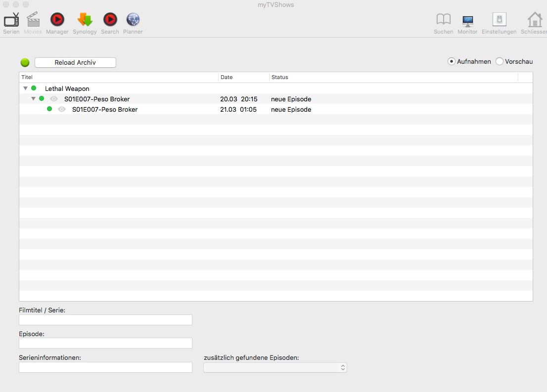Click the Serieninformationen text field
This screenshot has height=392, width=547.
(x=105, y=367)
